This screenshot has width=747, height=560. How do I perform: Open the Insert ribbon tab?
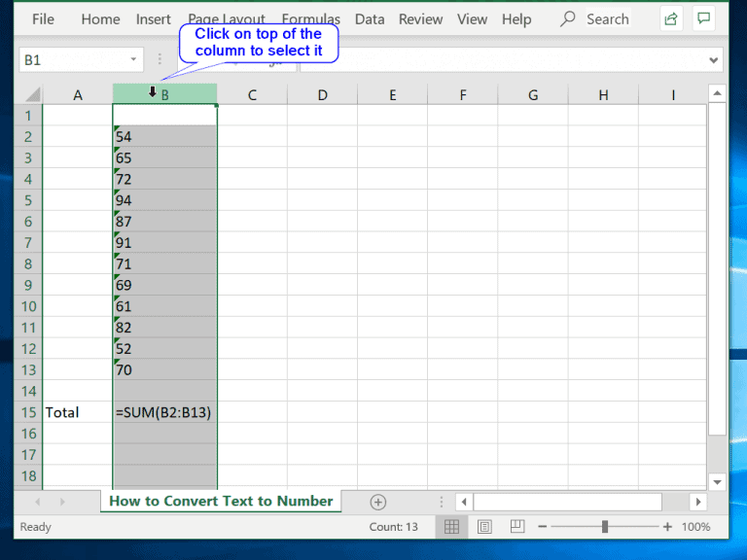pos(154,19)
